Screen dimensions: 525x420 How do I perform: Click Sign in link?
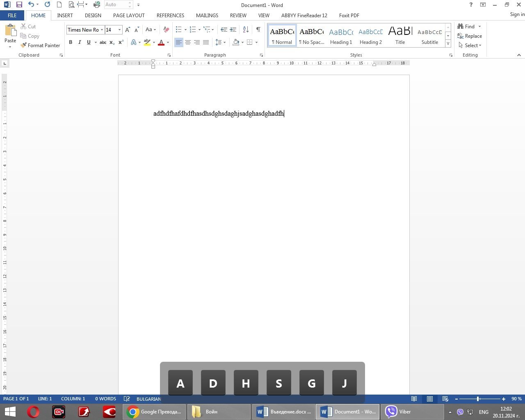pyautogui.click(x=517, y=14)
